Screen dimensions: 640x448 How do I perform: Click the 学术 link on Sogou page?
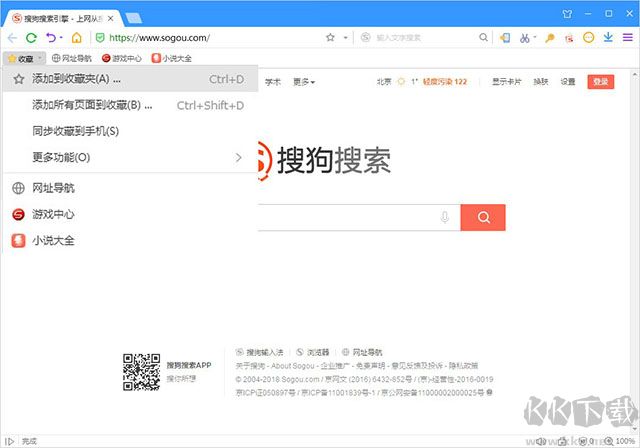273,82
